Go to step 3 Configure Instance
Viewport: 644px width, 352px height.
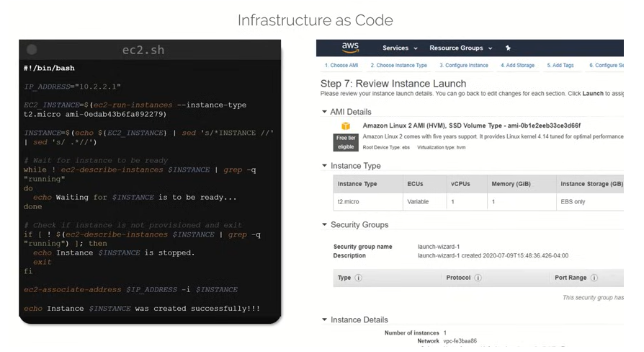point(464,66)
